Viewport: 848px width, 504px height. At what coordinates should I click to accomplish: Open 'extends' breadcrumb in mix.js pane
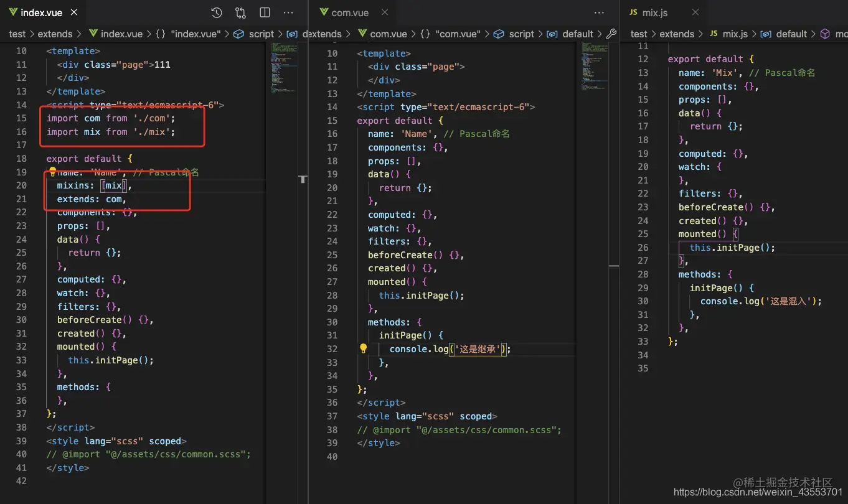(x=677, y=34)
